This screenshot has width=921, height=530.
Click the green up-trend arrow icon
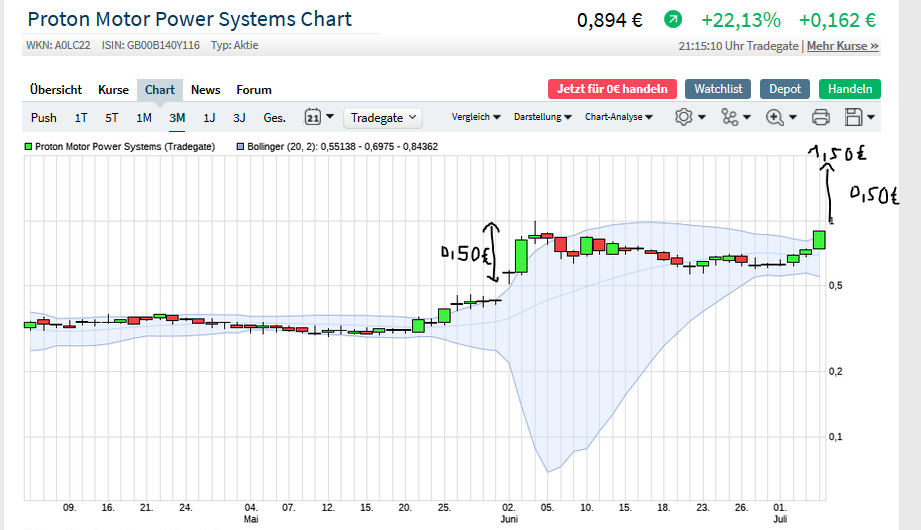pos(673,20)
